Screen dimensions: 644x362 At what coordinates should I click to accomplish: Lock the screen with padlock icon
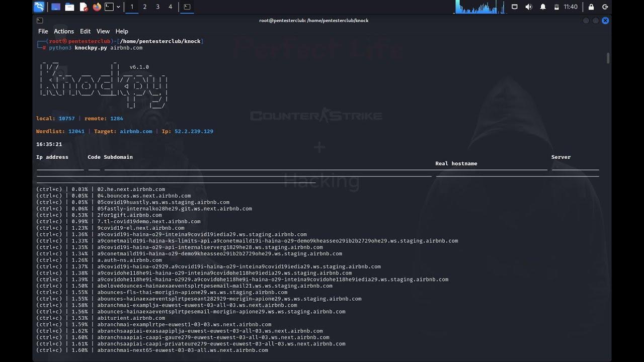click(x=591, y=7)
